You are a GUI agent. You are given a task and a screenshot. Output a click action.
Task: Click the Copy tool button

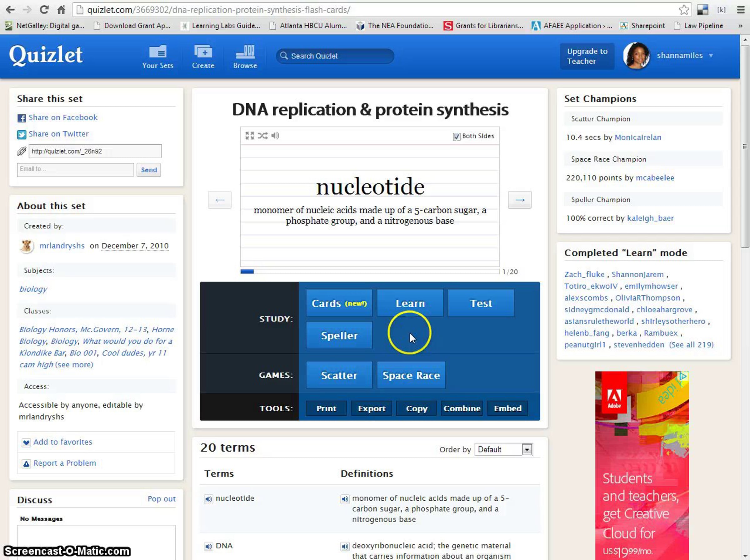(417, 408)
